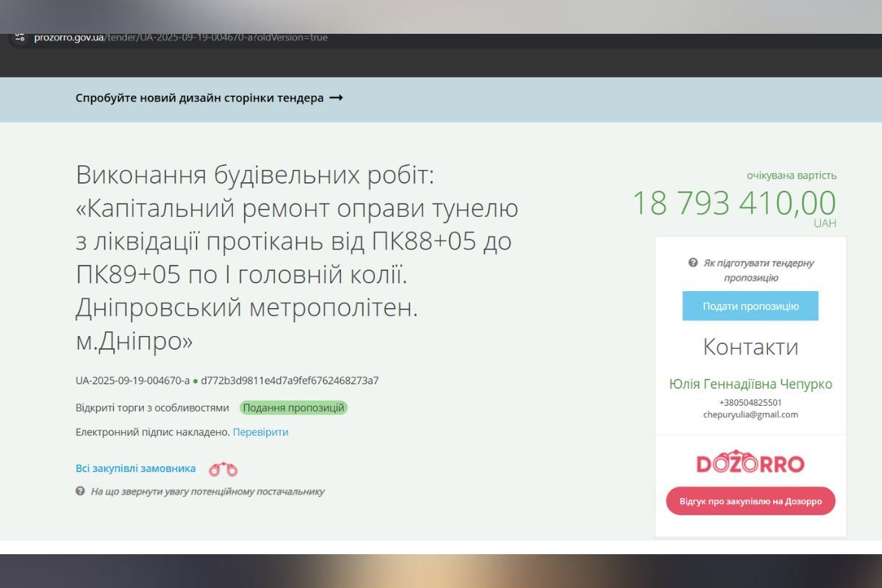Viewport: 882px width, 588px height.
Task: Click contact name "Юлія Геннадіївна Чепурко"
Action: (751, 384)
